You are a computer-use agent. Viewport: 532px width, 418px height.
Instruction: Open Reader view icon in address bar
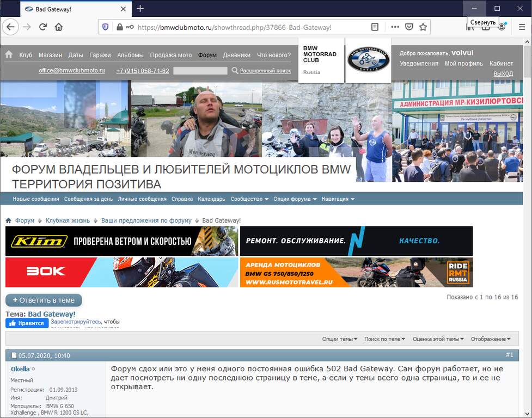click(375, 27)
